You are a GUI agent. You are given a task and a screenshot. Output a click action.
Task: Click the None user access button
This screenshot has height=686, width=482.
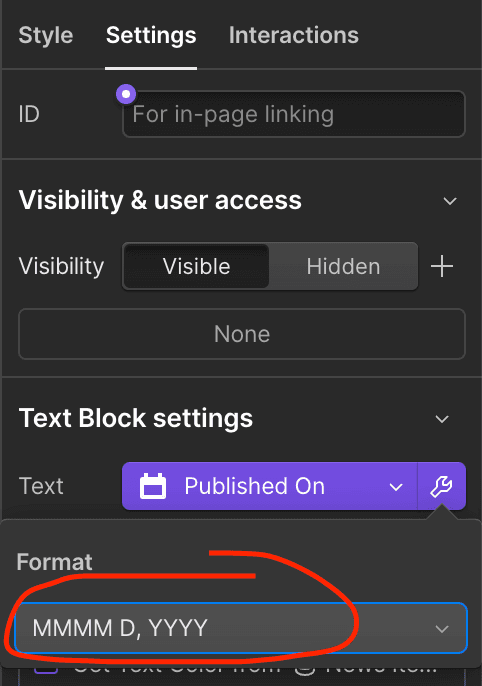(x=242, y=334)
